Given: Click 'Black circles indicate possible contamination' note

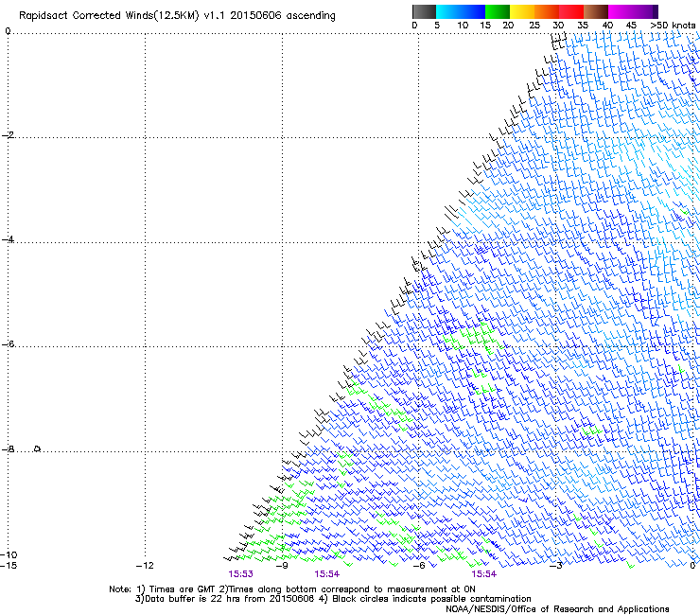Looking at the screenshot, I should [x=431, y=599].
